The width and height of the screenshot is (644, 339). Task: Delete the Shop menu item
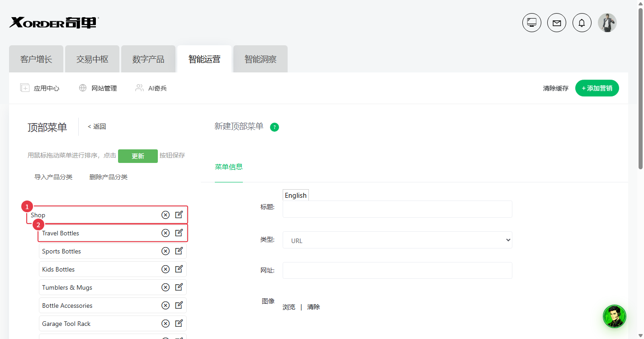[166, 215]
